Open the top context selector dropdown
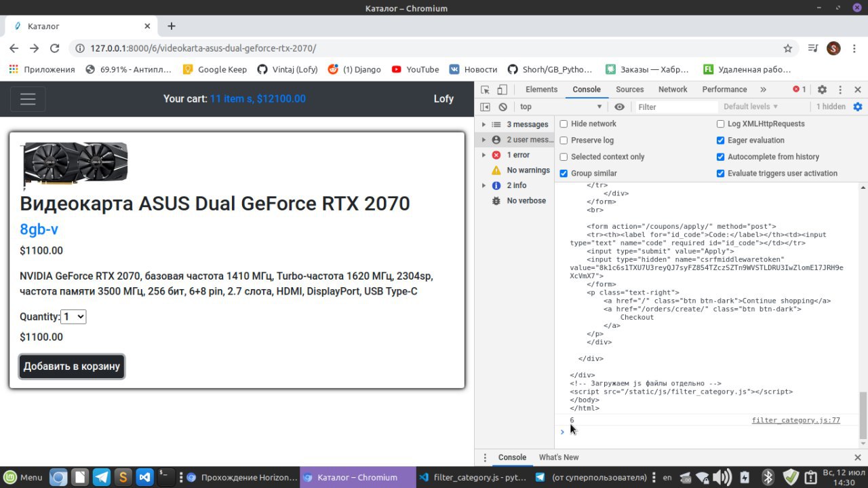This screenshot has height=488, width=868. tap(561, 107)
